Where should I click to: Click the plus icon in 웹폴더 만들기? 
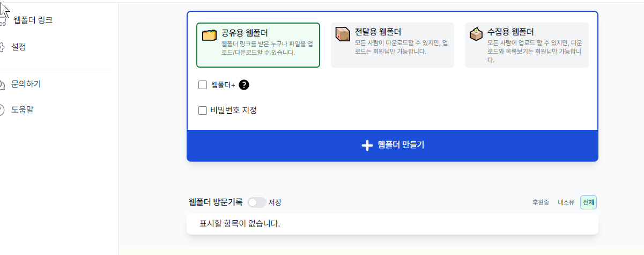[x=367, y=145]
